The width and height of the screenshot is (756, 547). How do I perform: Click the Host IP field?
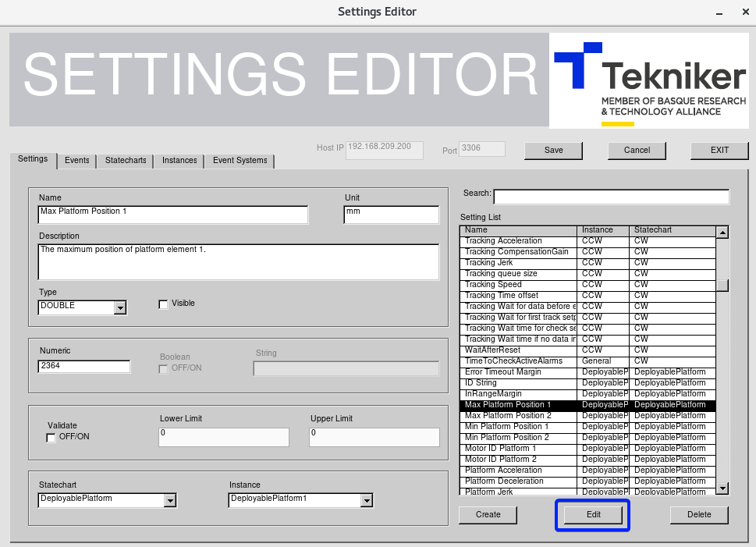(x=385, y=150)
